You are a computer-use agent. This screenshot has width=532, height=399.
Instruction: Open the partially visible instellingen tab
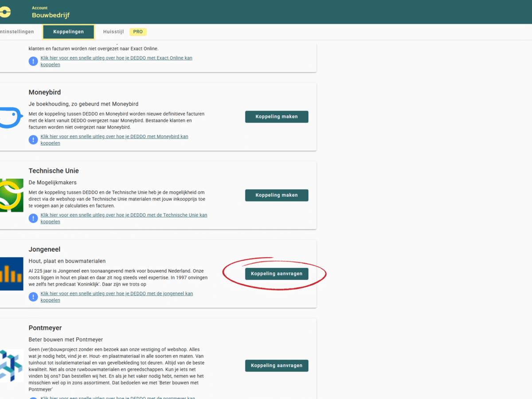(x=17, y=32)
